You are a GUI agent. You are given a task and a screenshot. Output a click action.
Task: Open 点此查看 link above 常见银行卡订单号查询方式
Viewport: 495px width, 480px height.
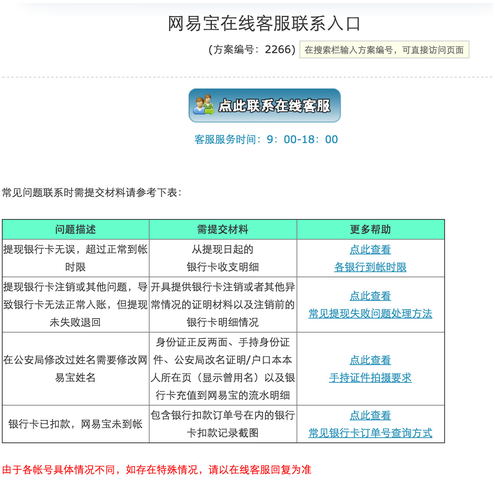[370, 415]
